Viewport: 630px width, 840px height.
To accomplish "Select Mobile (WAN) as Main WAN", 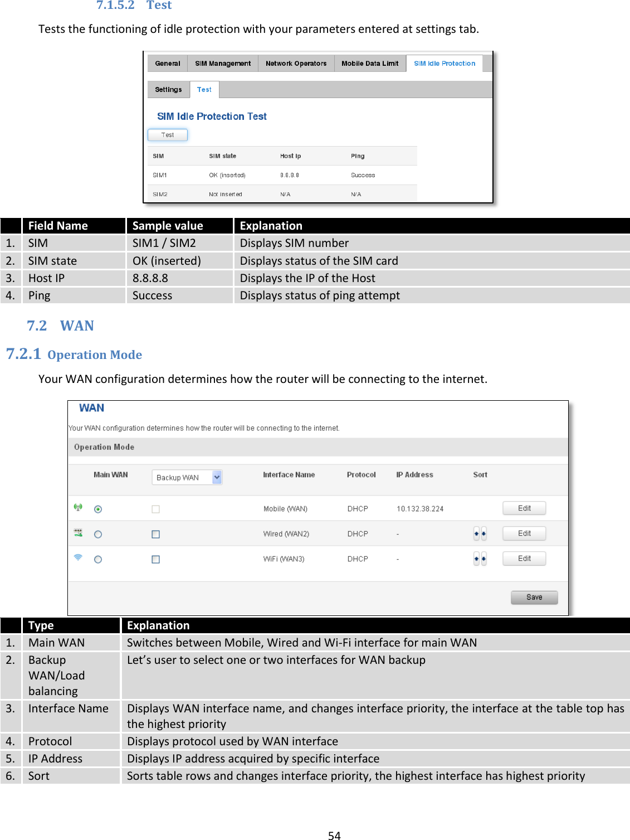I will [x=97, y=507].
